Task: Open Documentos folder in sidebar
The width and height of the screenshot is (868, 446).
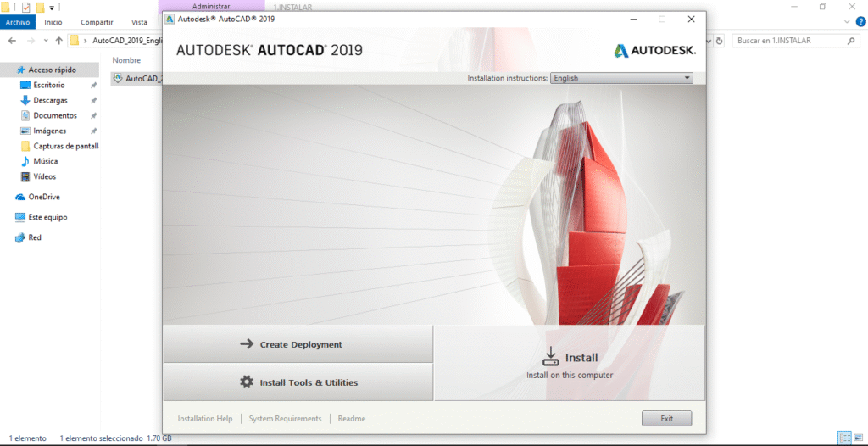Action: (55, 116)
